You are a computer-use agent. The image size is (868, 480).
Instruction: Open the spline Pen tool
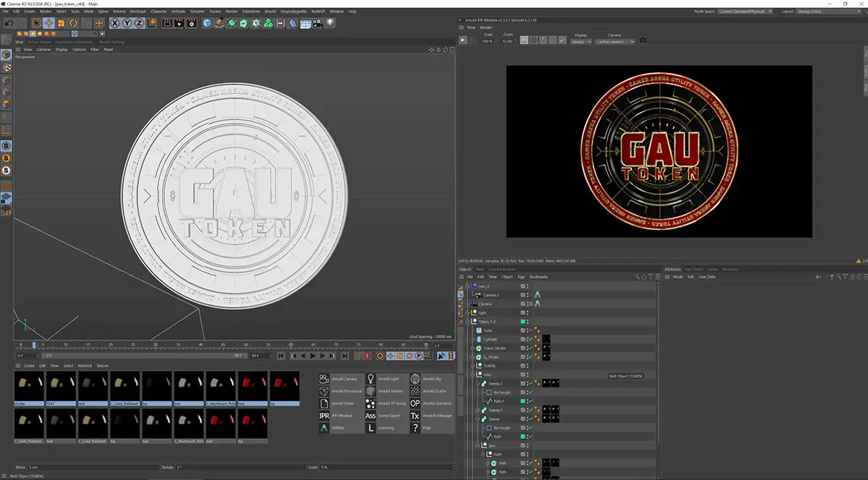tap(219, 23)
